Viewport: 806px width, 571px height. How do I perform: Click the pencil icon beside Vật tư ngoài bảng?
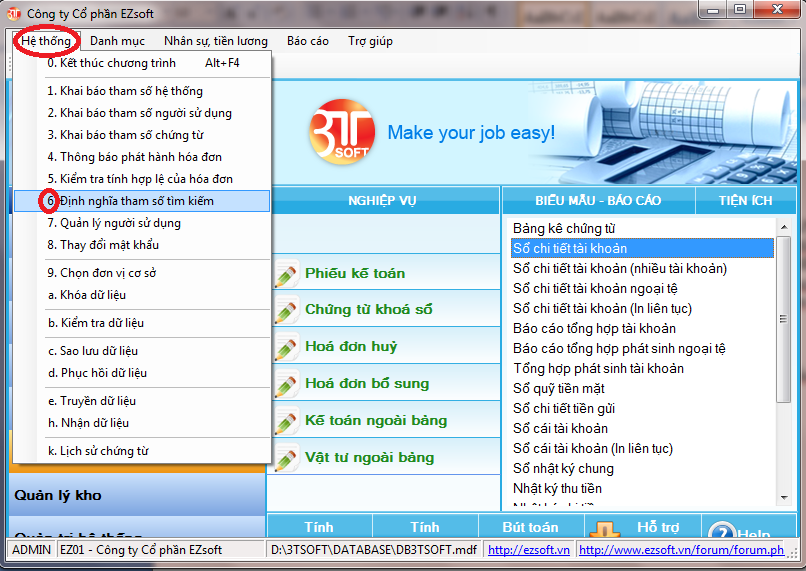[286, 458]
